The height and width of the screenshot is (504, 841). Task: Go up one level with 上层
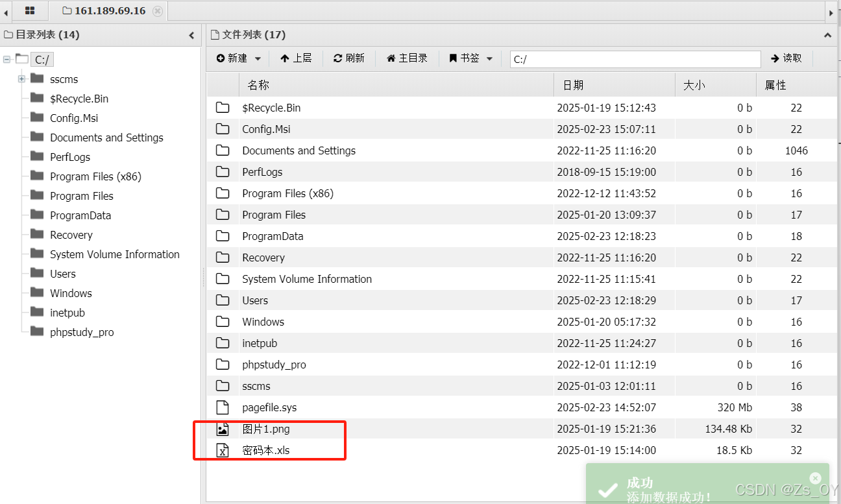tap(296, 58)
